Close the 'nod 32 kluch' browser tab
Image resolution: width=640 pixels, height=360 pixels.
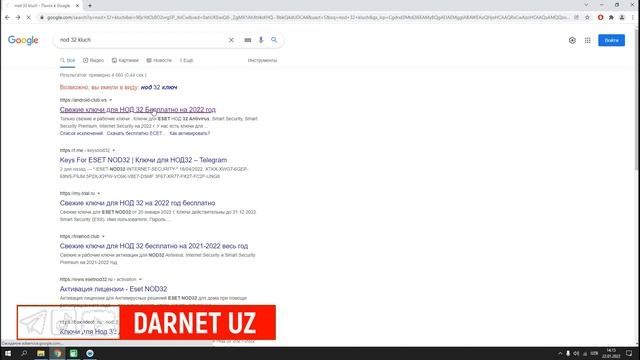(x=78, y=6)
